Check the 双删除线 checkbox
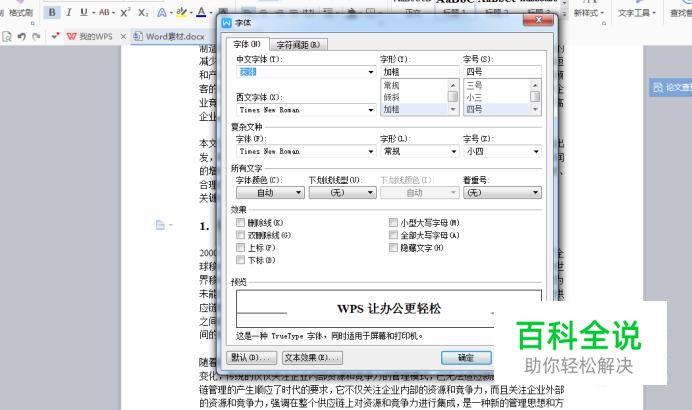The height and width of the screenshot is (410, 692). click(241, 235)
